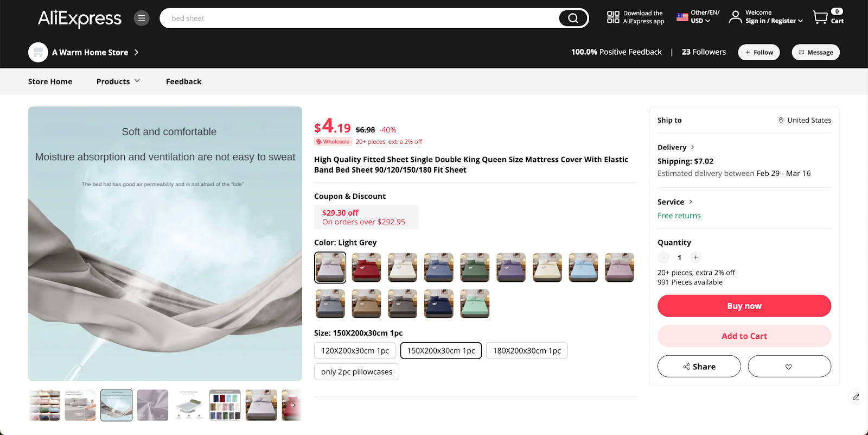Open Feedback tab
868x435 pixels.
click(x=183, y=81)
